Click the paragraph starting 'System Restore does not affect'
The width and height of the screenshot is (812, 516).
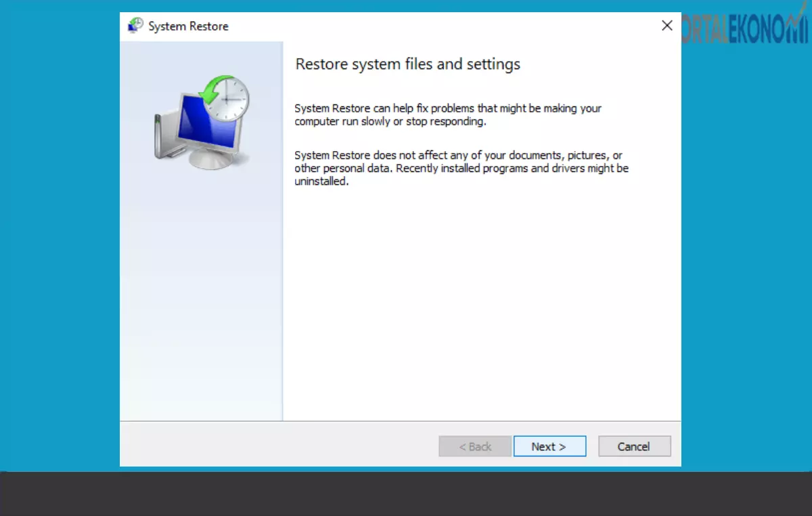[x=461, y=169]
